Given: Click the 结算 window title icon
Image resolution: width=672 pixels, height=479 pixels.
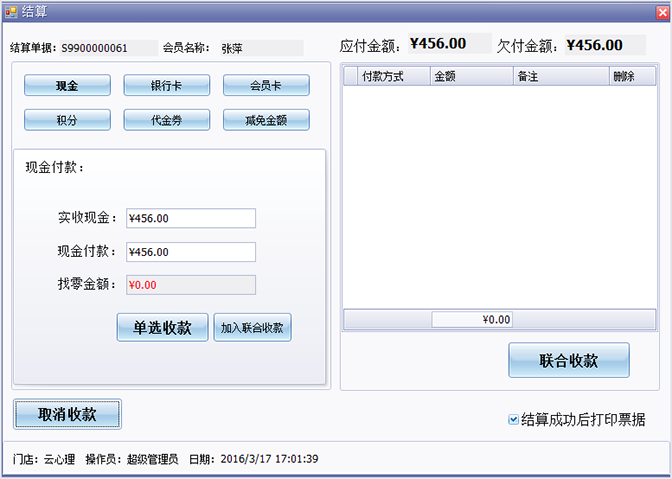Looking at the screenshot, I should [11, 12].
